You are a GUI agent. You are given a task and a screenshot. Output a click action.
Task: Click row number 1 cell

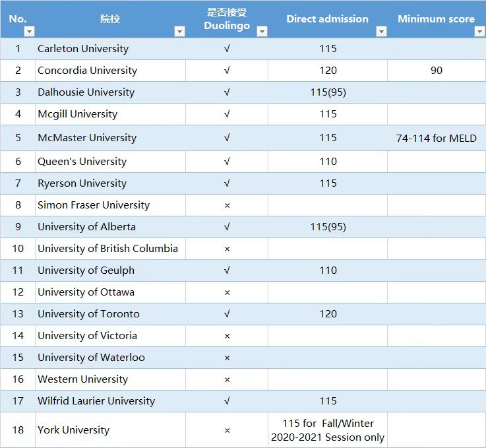[x=18, y=49]
